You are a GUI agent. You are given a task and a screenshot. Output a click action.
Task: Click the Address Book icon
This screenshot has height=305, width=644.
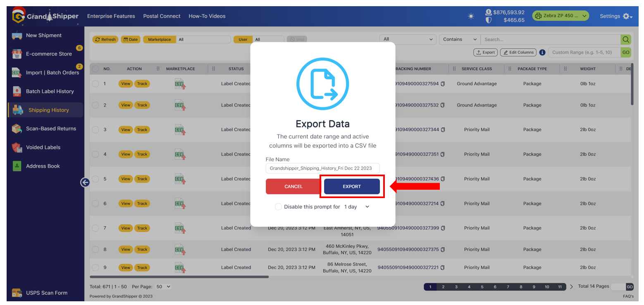tap(17, 166)
